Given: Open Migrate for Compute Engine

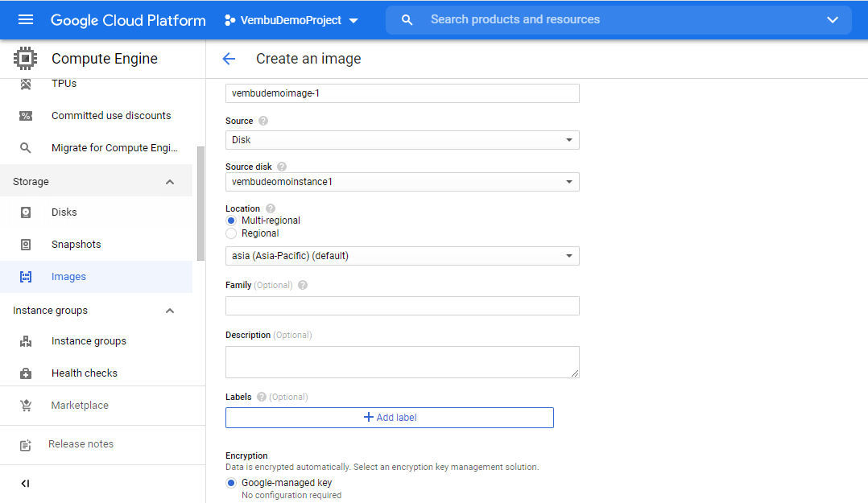Looking at the screenshot, I should (x=114, y=148).
